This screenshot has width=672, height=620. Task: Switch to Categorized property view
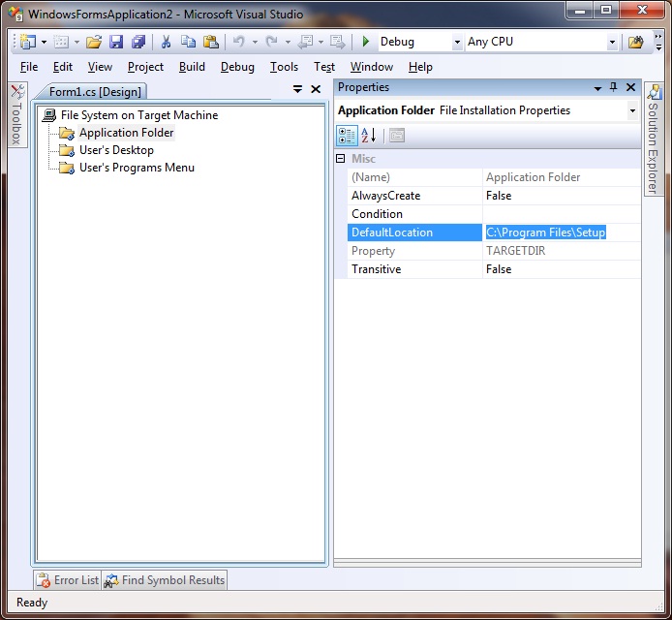pos(347,136)
